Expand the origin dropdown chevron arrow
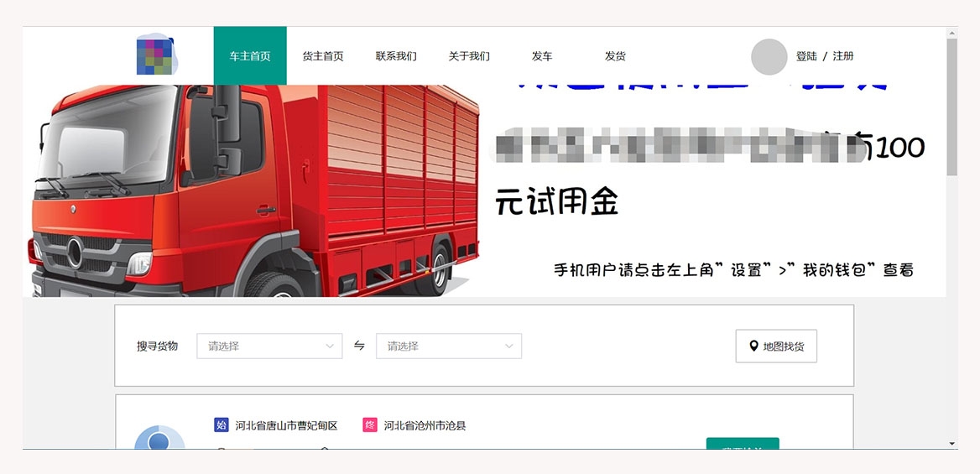This screenshot has width=980, height=474. point(330,346)
